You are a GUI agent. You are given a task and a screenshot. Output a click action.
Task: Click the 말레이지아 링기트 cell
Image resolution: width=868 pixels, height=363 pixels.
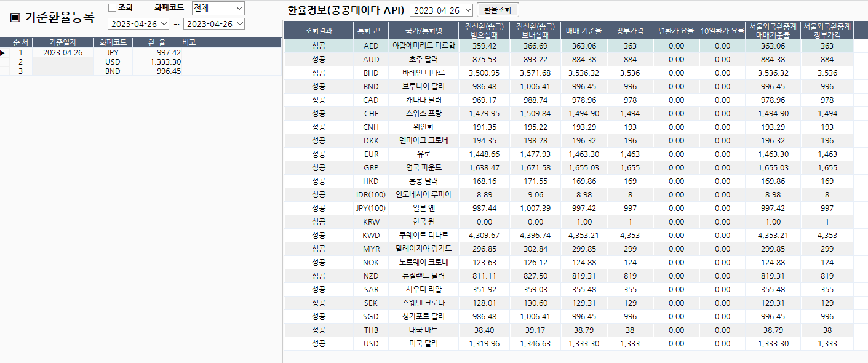[423, 249]
